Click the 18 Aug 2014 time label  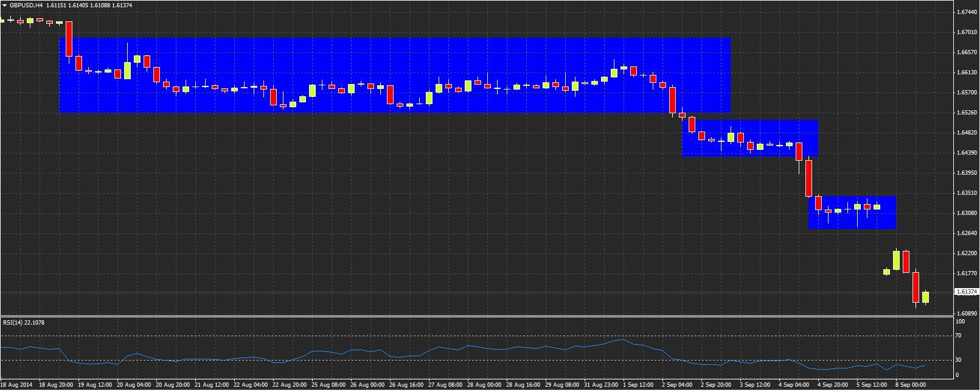click(16, 385)
